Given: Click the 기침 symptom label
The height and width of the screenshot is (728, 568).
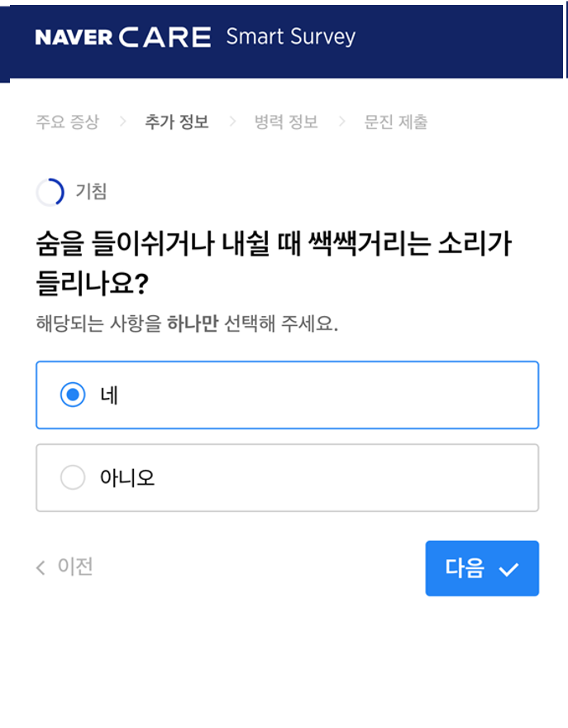Looking at the screenshot, I should pyautogui.click(x=91, y=192).
